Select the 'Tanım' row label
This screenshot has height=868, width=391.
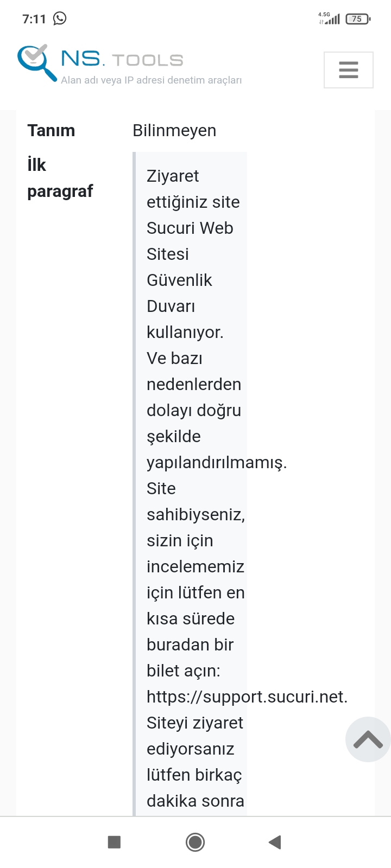click(x=51, y=131)
